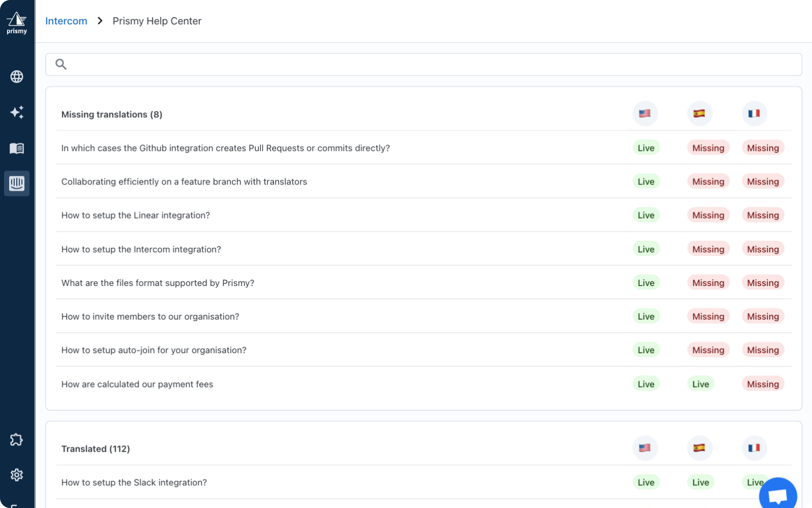Open the book glossary icon in the sidebar
The image size is (812, 508).
(17, 148)
